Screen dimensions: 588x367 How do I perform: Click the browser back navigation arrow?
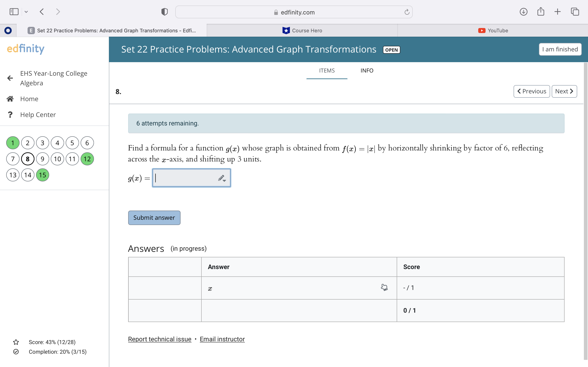(42, 11)
